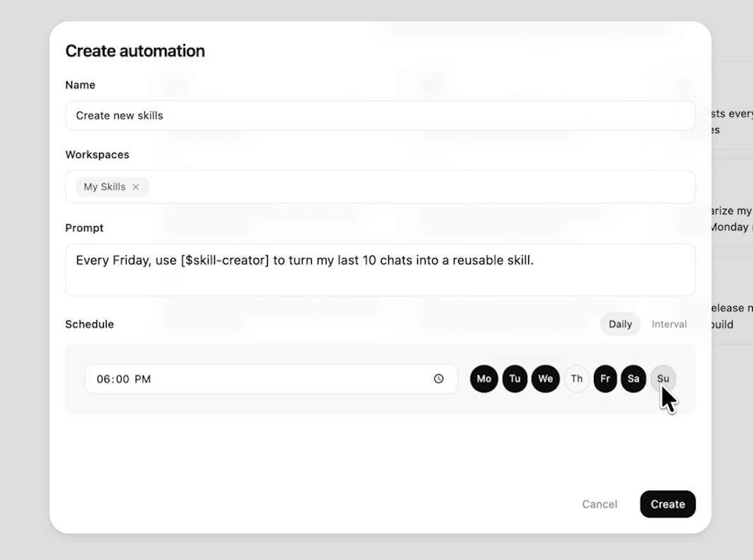Open the Workspaces selector field

click(x=421, y=187)
